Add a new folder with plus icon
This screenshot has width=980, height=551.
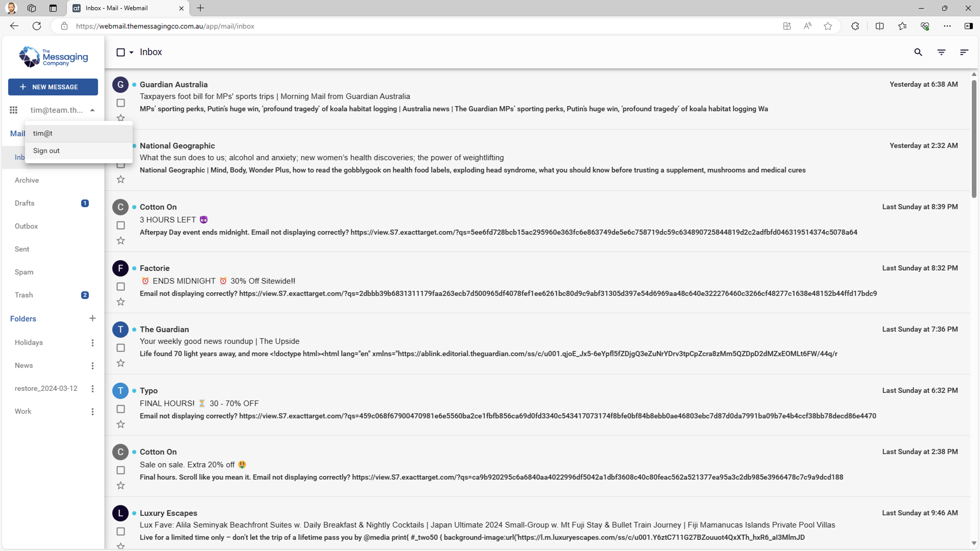coord(92,318)
